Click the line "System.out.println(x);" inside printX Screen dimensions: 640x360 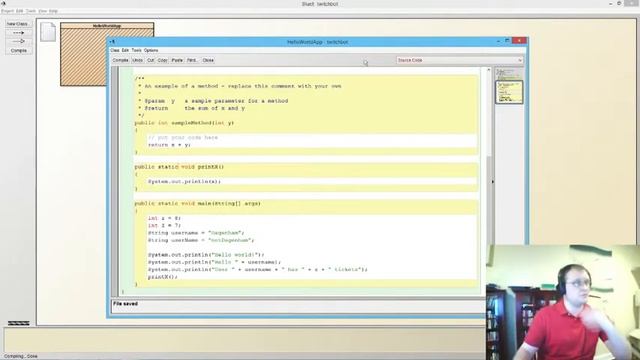click(x=184, y=181)
